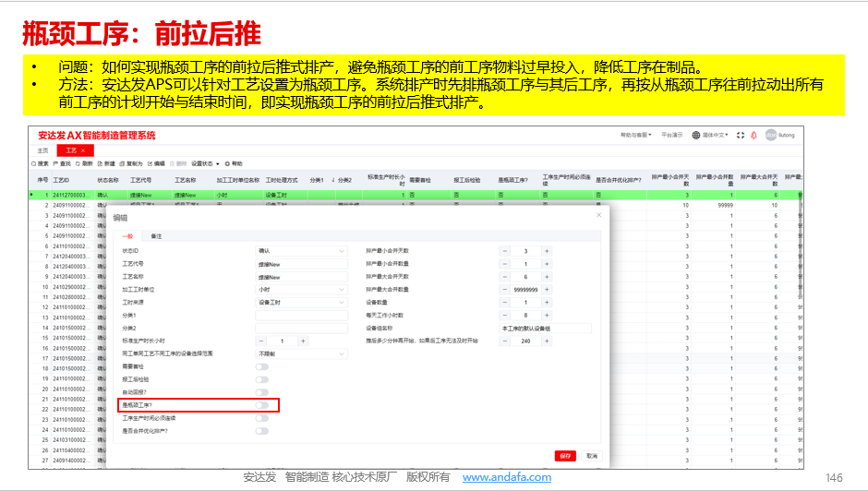Open the 加工工时单位 dropdown showing 小时
Viewport: 868px width, 491px height.
pyautogui.click(x=302, y=290)
